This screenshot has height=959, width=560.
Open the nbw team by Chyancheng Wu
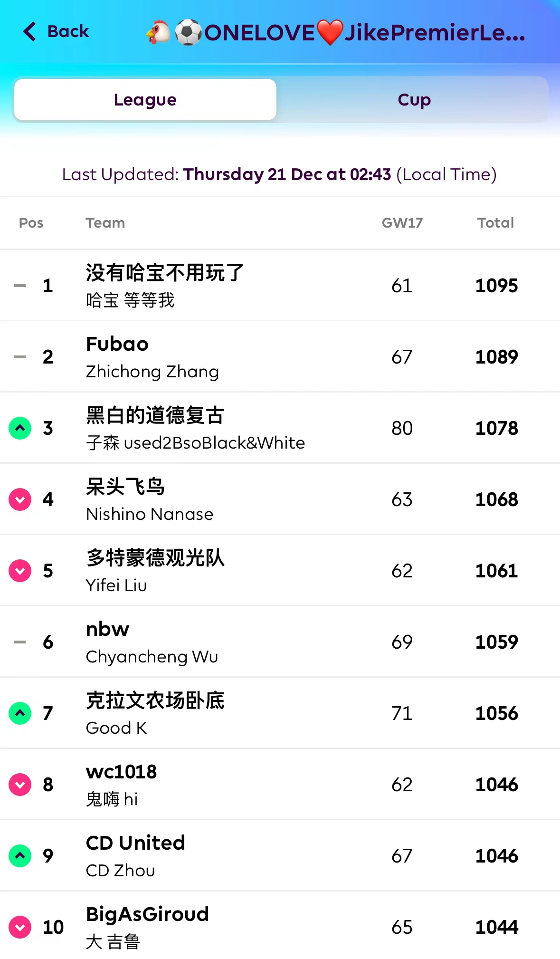point(108,629)
